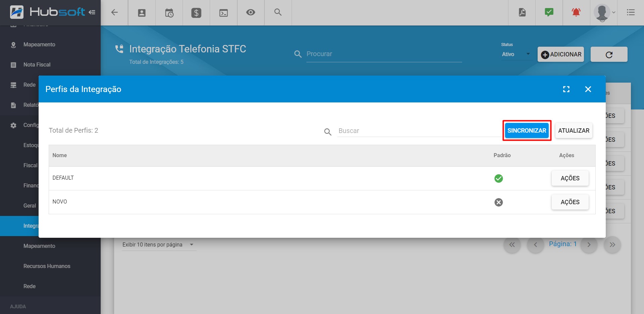Expand dialog to fullscreen
This screenshot has height=314, width=644.
566,89
